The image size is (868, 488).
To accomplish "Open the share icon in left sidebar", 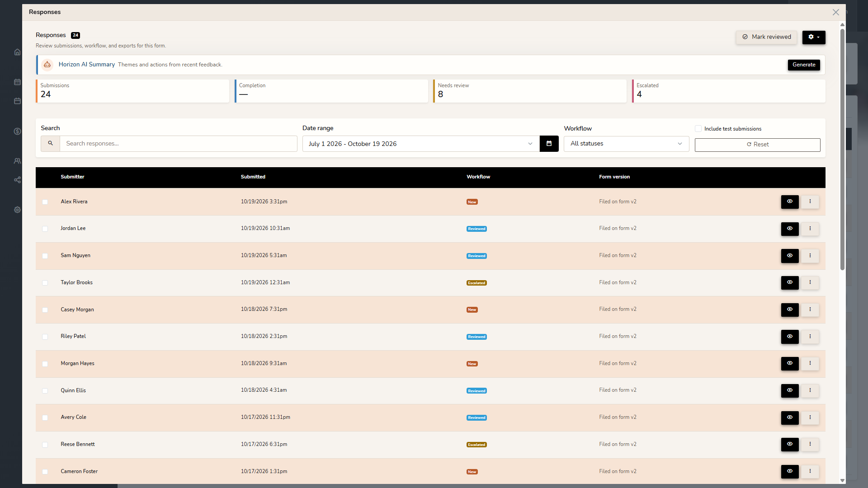I will pos(17,180).
